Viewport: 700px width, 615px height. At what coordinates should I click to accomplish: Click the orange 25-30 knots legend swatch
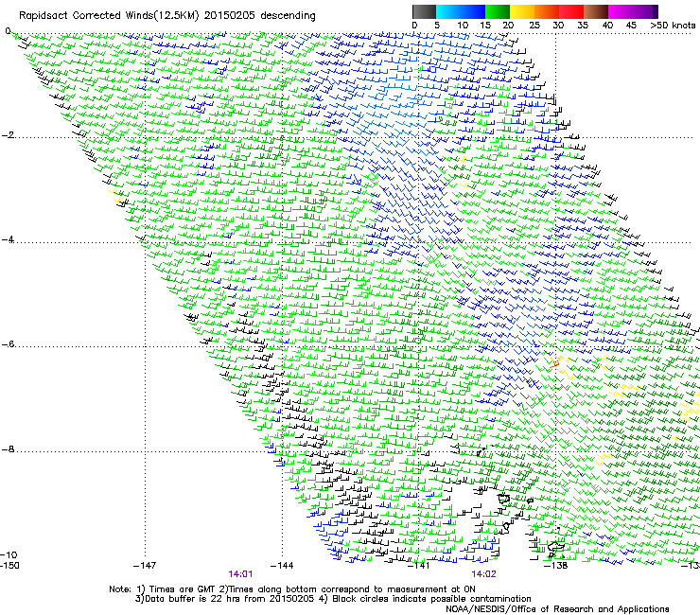click(x=547, y=11)
